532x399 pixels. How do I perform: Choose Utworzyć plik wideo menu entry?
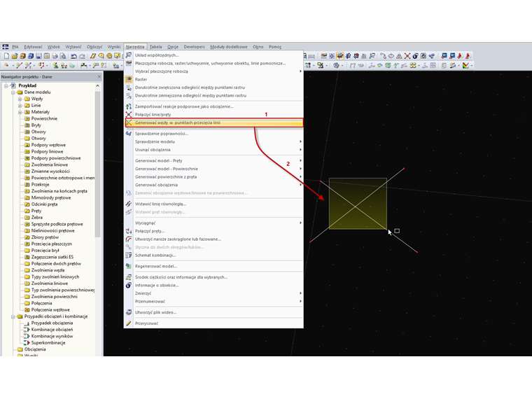tap(214, 312)
